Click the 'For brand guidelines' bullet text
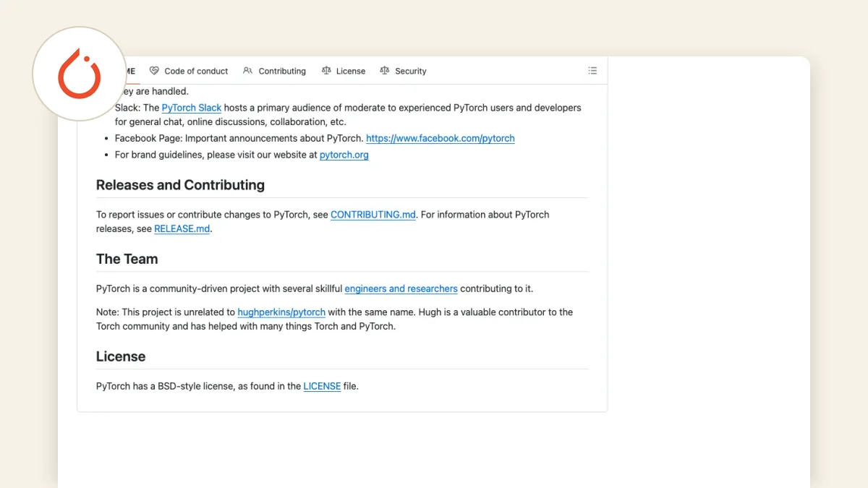This screenshot has height=488, width=868. 158,155
